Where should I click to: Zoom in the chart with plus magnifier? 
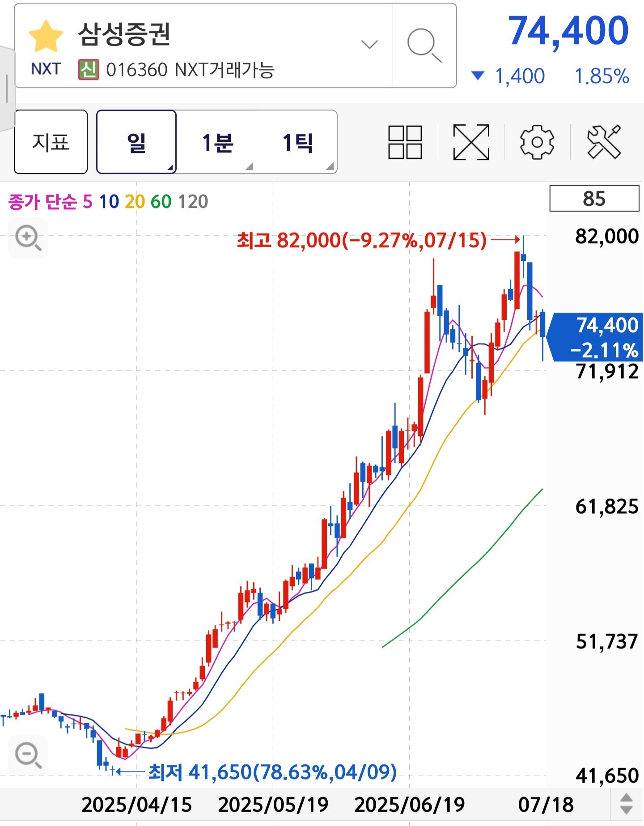pos(28,238)
